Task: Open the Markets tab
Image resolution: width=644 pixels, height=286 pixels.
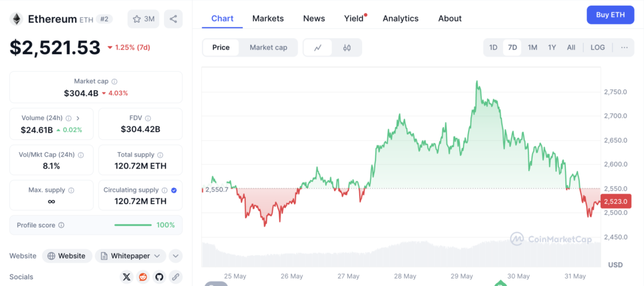Action: point(268,18)
